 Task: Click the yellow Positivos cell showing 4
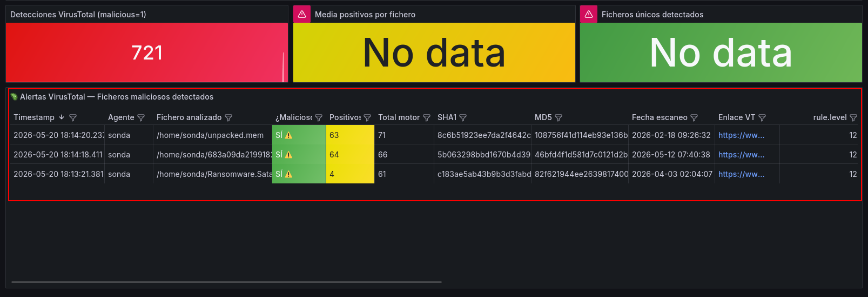pyautogui.click(x=350, y=174)
